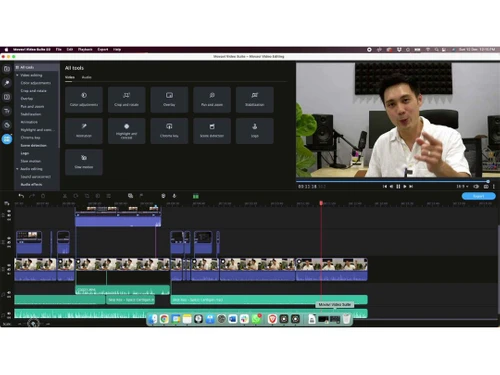Open the Animation tool card
The width and height of the screenshot is (500, 375).
tap(84, 131)
